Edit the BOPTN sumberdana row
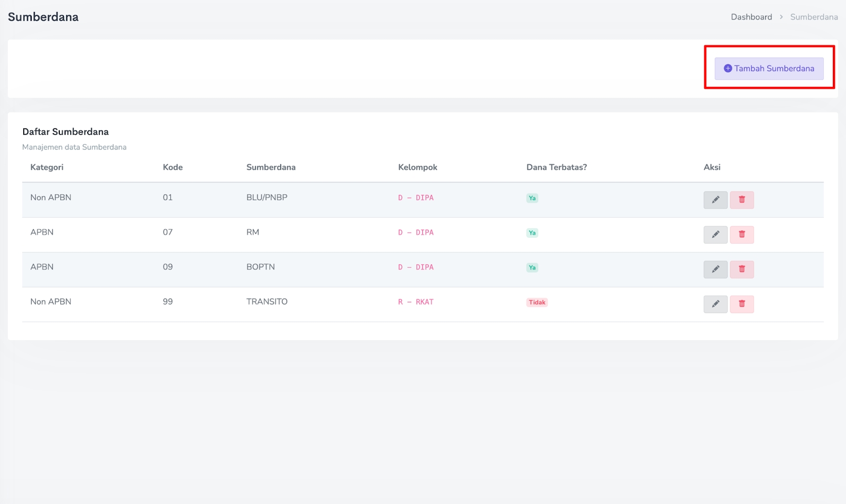Image resolution: width=846 pixels, height=504 pixels. click(x=715, y=269)
